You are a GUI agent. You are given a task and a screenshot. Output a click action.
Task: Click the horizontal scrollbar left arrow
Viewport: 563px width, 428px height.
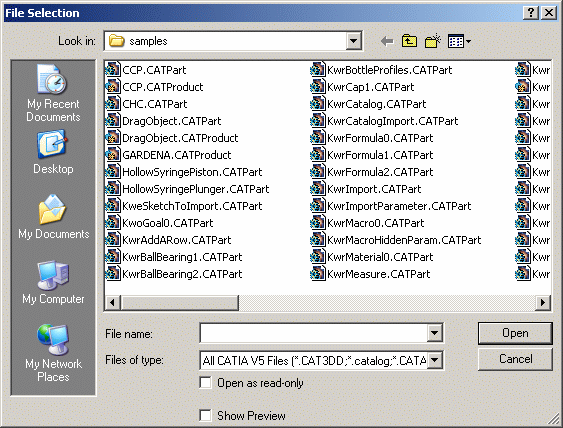coord(112,303)
